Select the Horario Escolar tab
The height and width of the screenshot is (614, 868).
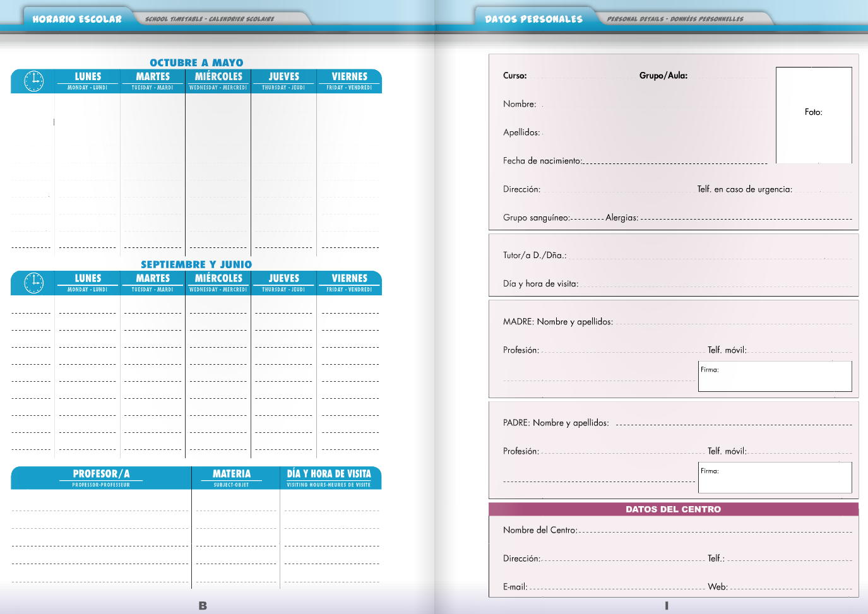[x=77, y=19]
